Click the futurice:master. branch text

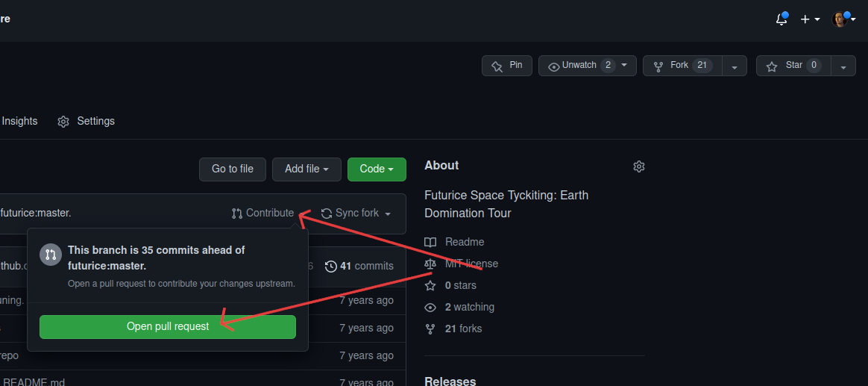pyautogui.click(x=36, y=213)
